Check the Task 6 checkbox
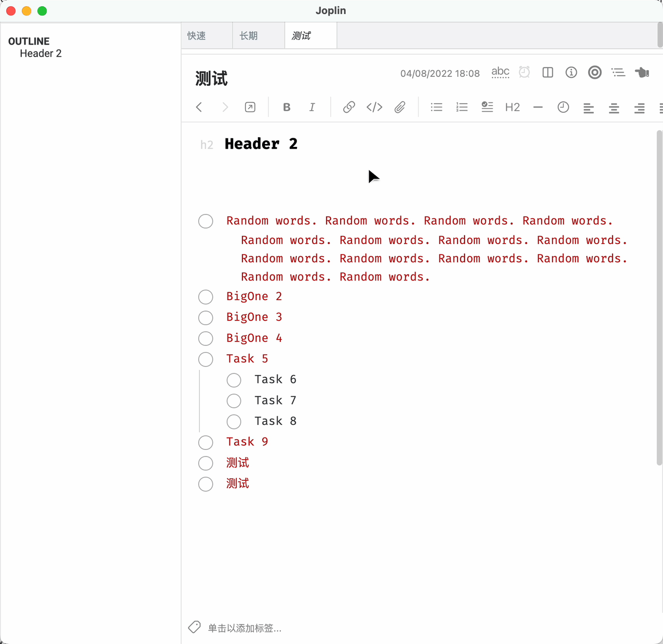 [234, 380]
